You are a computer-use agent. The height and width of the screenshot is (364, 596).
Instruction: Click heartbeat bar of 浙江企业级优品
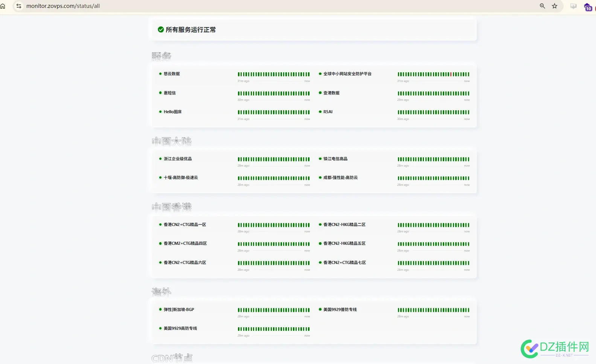click(x=274, y=159)
